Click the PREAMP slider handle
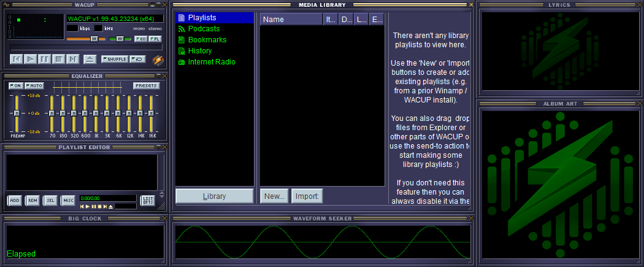Viewport: 644px width, 267px height. (17, 113)
